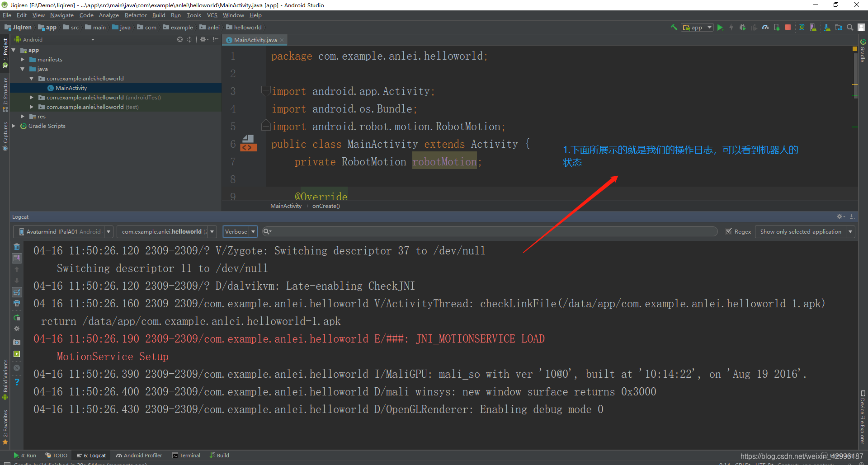
Task: Take a screen capture with camera icon
Action: pos(17,342)
